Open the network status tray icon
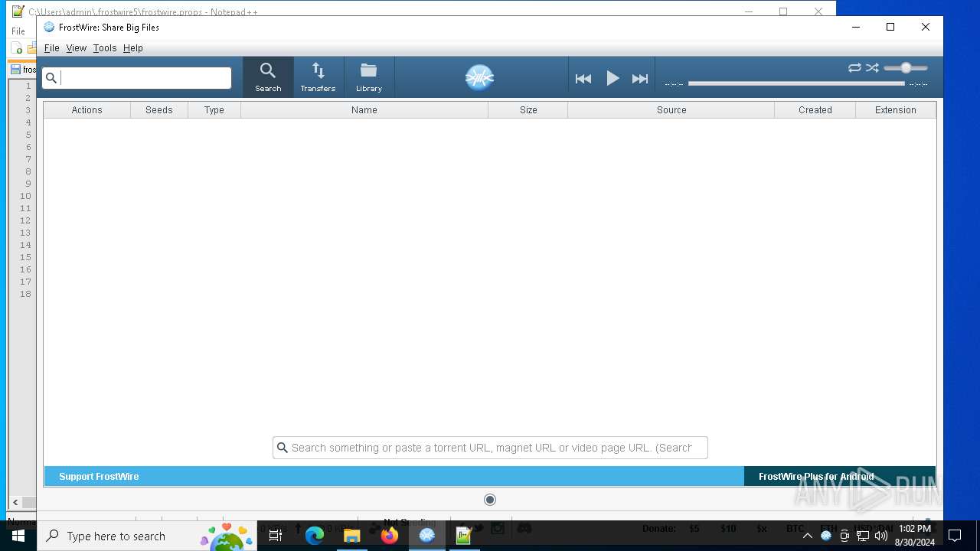The width and height of the screenshot is (980, 551). coord(863,536)
